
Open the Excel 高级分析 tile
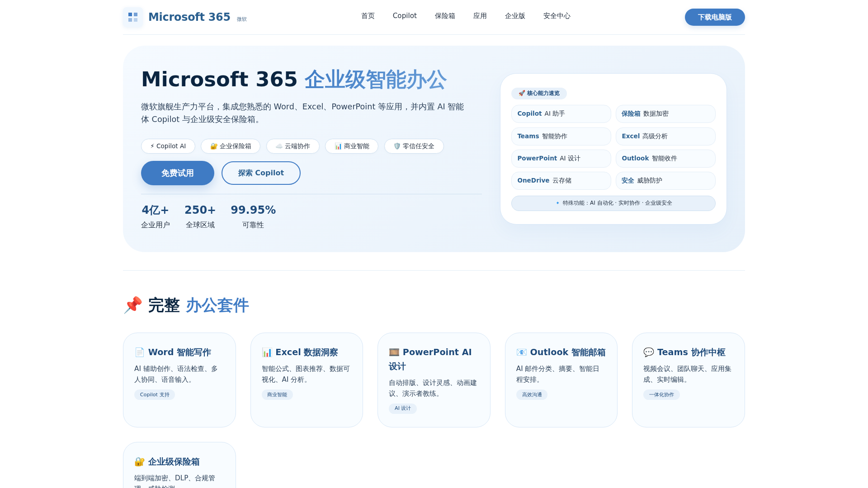[x=665, y=136]
